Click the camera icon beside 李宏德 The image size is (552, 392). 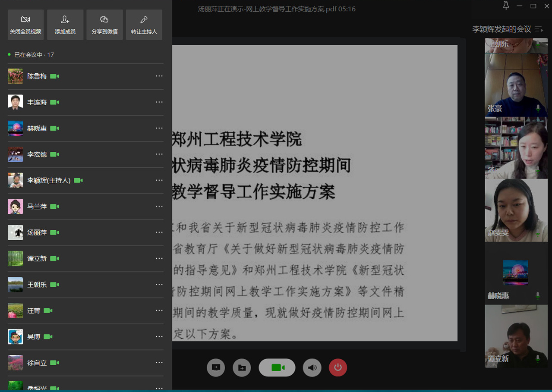click(x=54, y=154)
